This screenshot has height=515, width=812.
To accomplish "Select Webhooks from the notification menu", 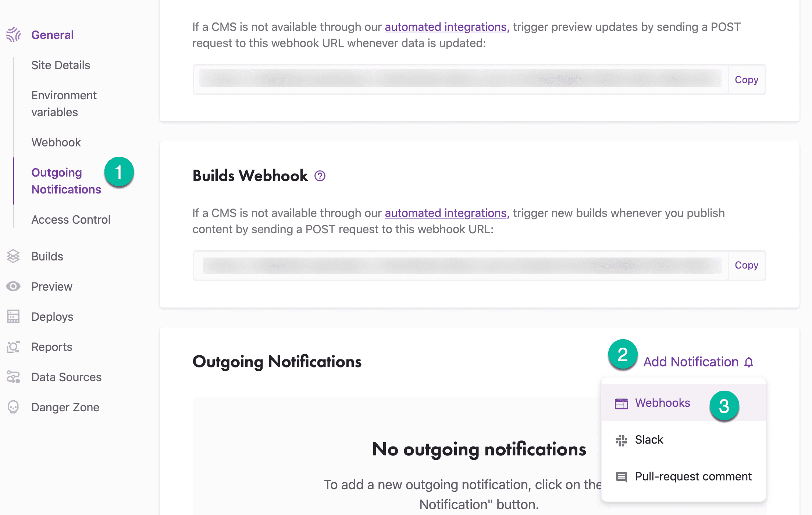I will tap(663, 403).
